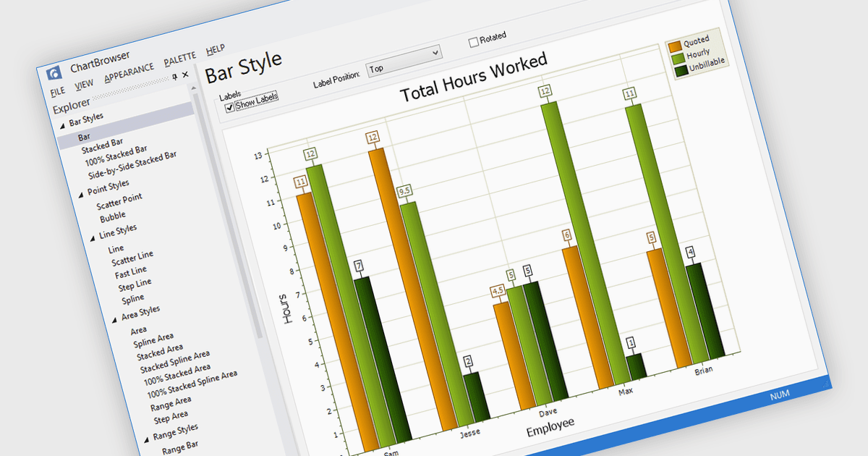Select Step Line style
This screenshot has width=868, height=456.
click(135, 284)
